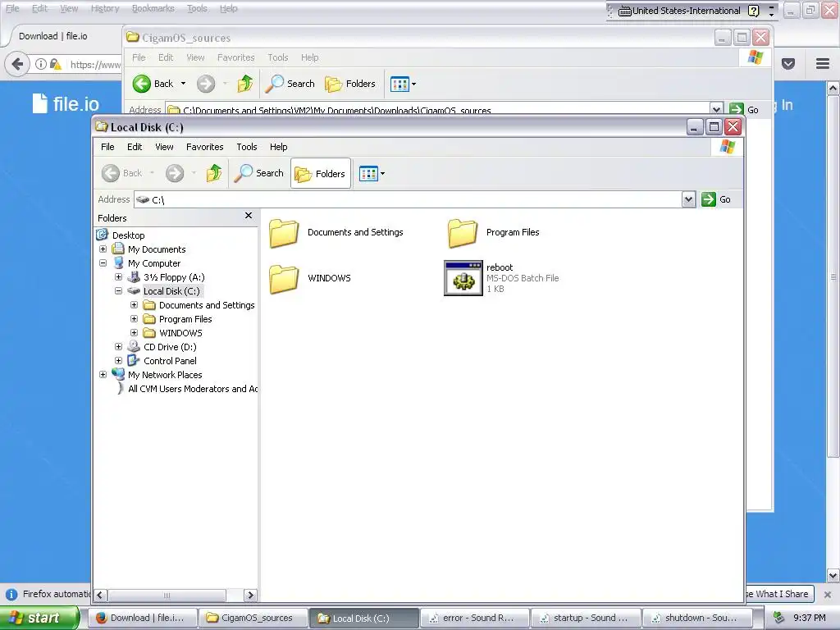Select CD Drive (D:) icon in tree
The image size is (840, 630).
(134, 346)
